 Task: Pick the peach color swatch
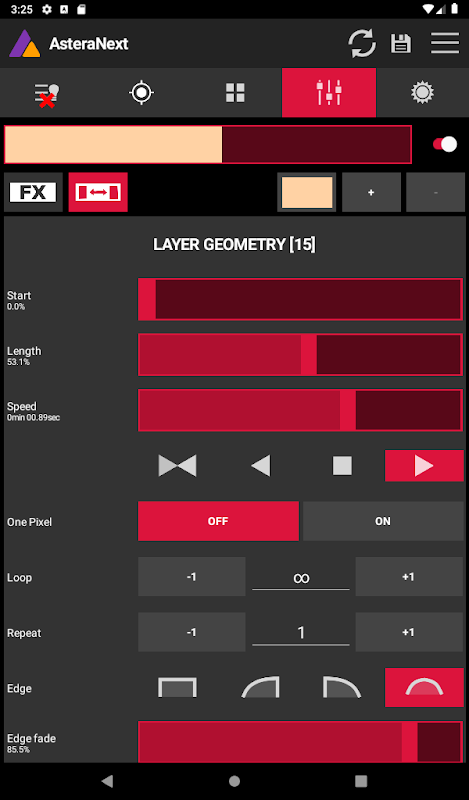pyautogui.click(x=307, y=192)
